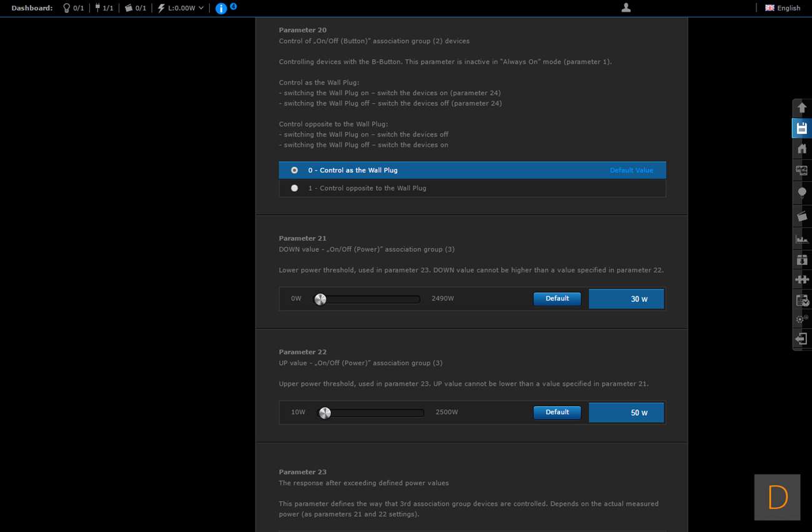Select '0 - Control as the Wall Plug'

pyautogui.click(x=294, y=170)
